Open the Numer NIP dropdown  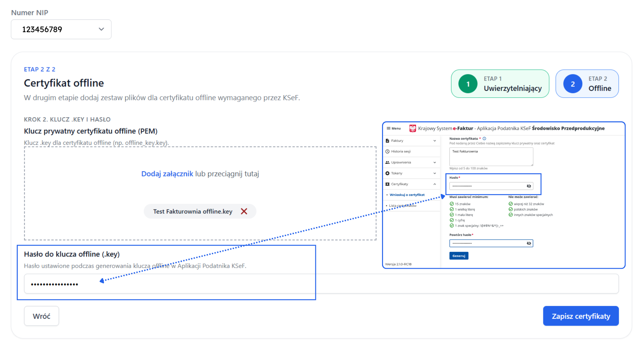point(61,29)
